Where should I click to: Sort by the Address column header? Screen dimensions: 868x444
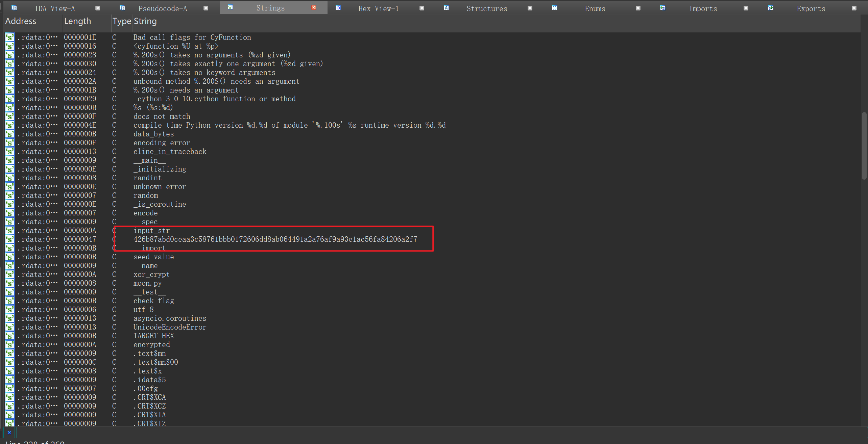(x=21, y=21)
